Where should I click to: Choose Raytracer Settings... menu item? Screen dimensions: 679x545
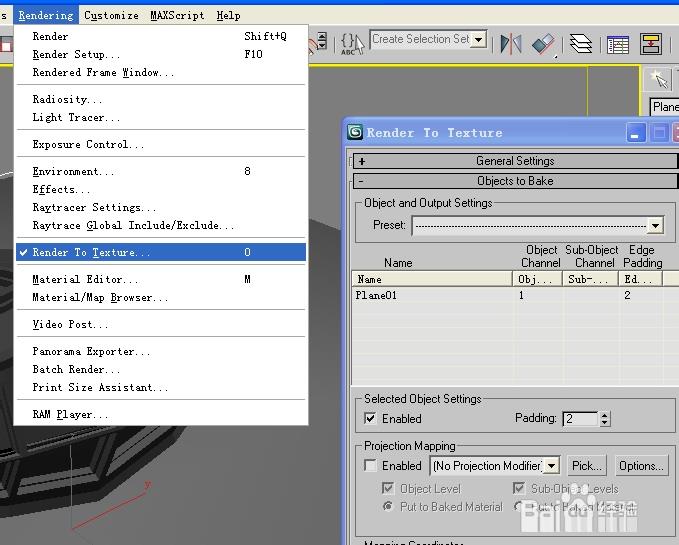(x=161, y=207)
